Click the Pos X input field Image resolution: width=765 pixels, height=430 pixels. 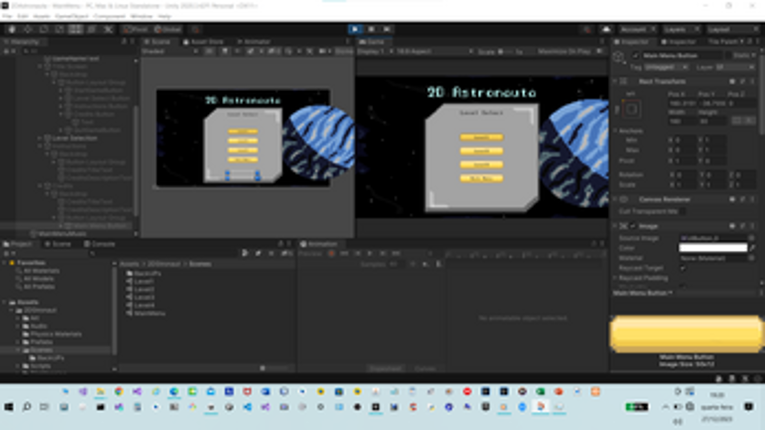(681, 103)
